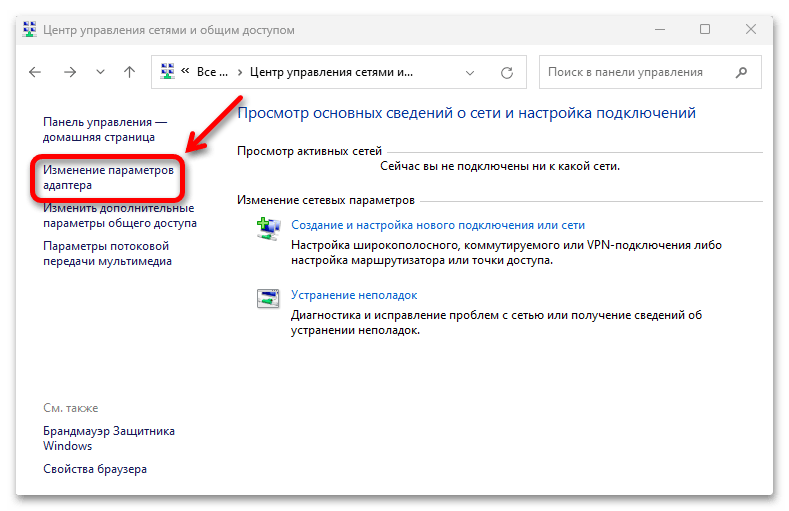The width and height of the screenshot is (789, 511).
Task: Click the magnifier search icon
Action: (x=741, y=72)
